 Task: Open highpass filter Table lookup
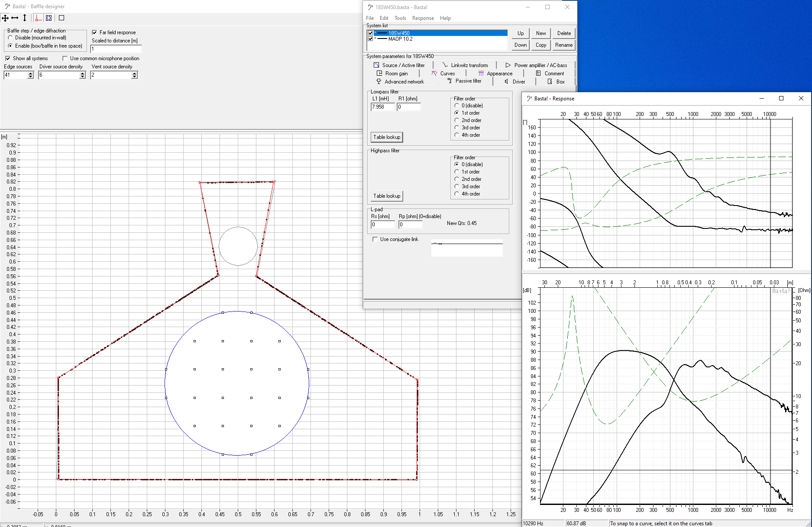click(x=387, y=196)
